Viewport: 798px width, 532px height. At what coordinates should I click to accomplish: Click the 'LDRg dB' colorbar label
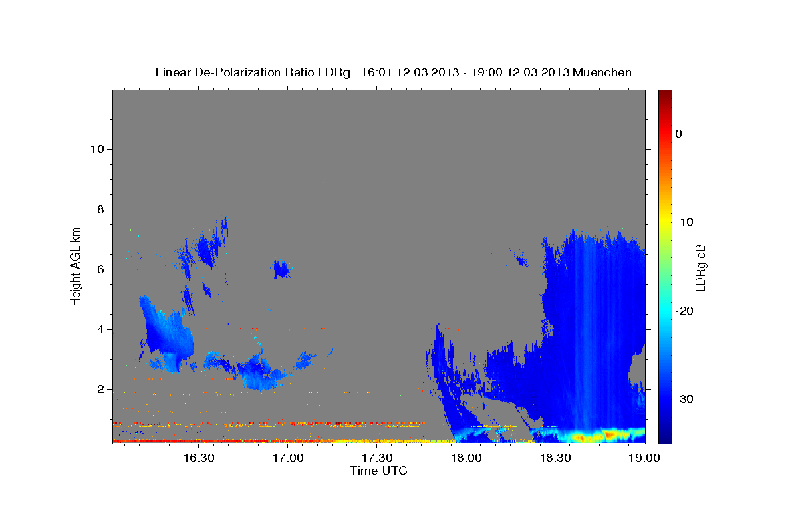click(x=700, y=267)
